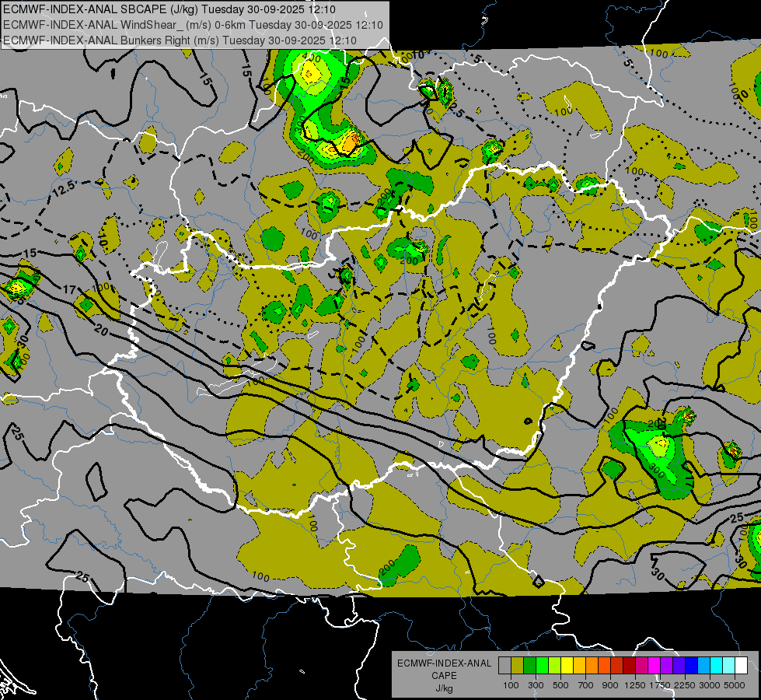Click the SBCAPE title line in the header
The image size is (761, 700).
coord(169,9)
